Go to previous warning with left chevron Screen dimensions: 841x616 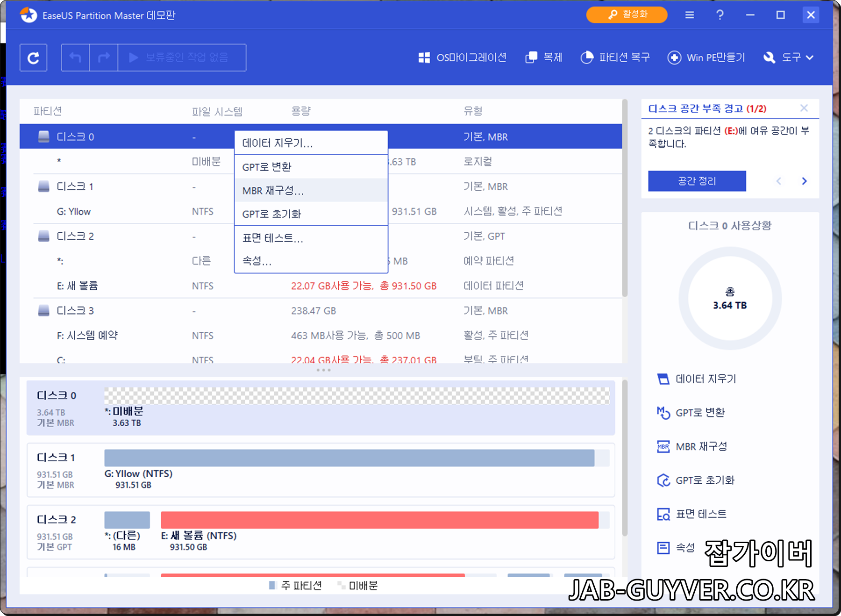778,181
